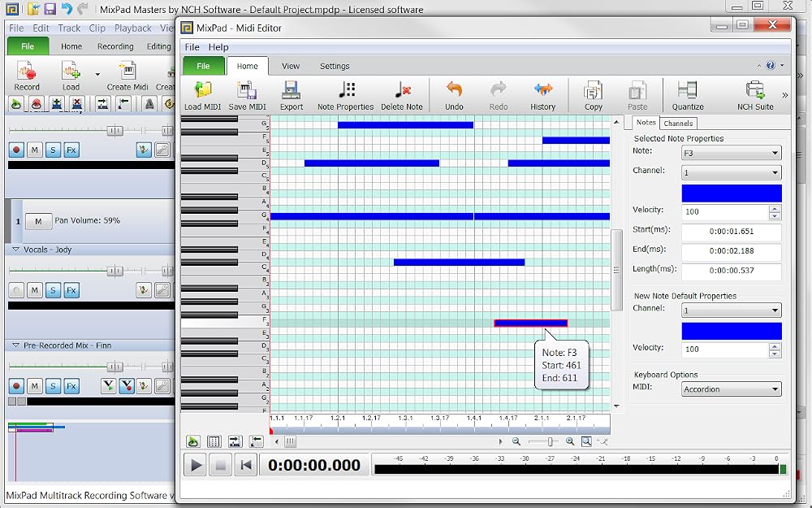The image size is (812, 508).
Task: Switch to the Channels tab
Action: tap(678, 124)
